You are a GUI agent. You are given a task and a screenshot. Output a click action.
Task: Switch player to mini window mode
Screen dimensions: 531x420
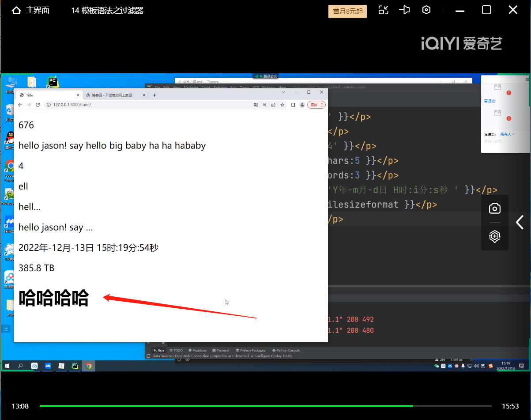point(384,10)
